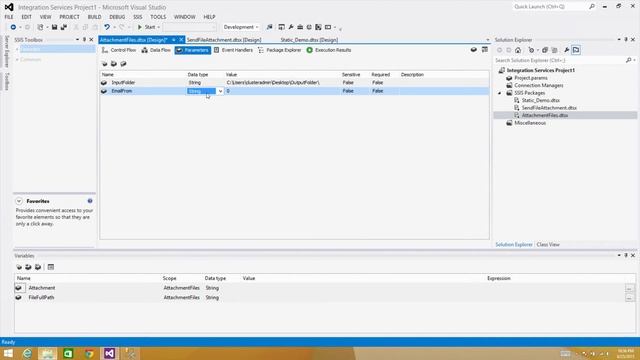The height and width of the screenshot is (360, 640).
Task: Open Internet Explorer from the taskbar
Action: click(27, 353)
